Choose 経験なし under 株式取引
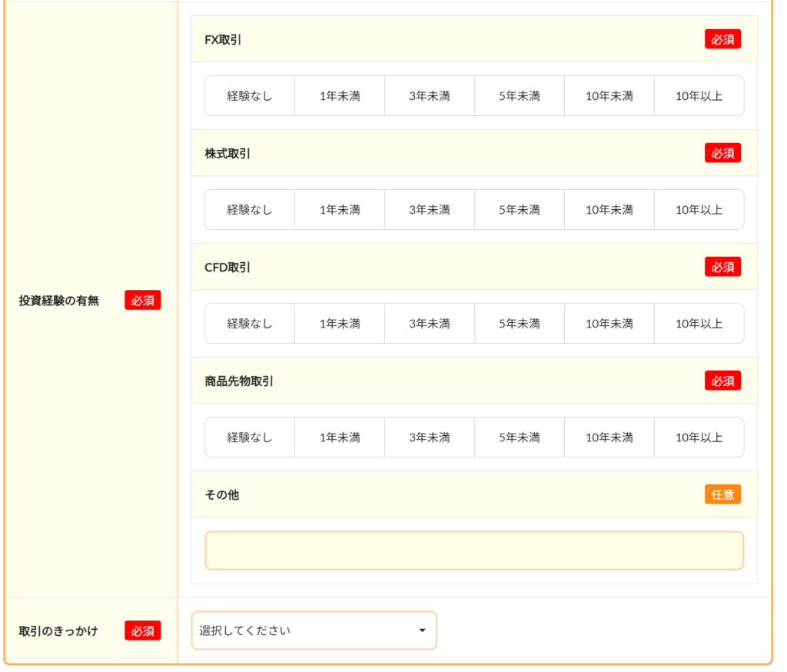Screen dimensions: 787x672 (250, 210)
